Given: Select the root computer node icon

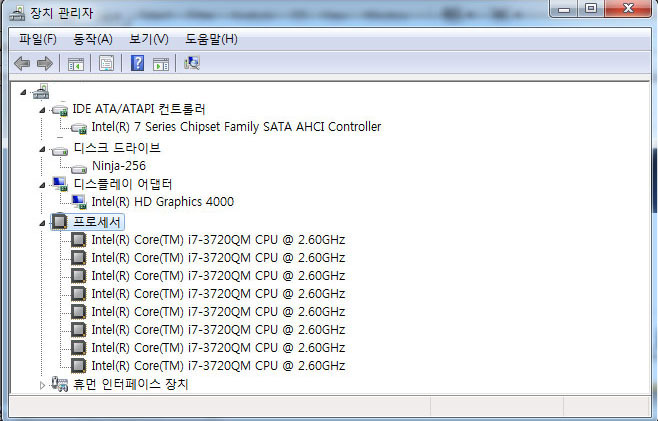Looking at the screenshot, I should [x=41, y=91].
